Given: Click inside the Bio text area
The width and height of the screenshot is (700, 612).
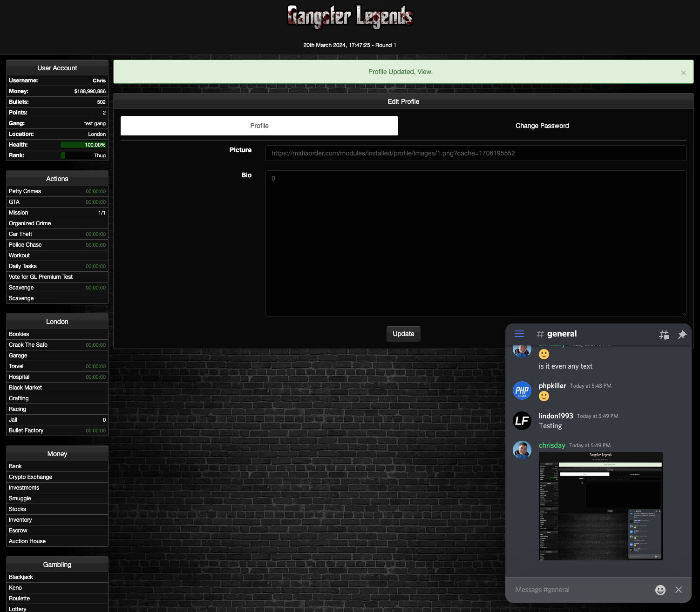Looking at the screenshot, I should pyautogui.click(x=475, y=243).
